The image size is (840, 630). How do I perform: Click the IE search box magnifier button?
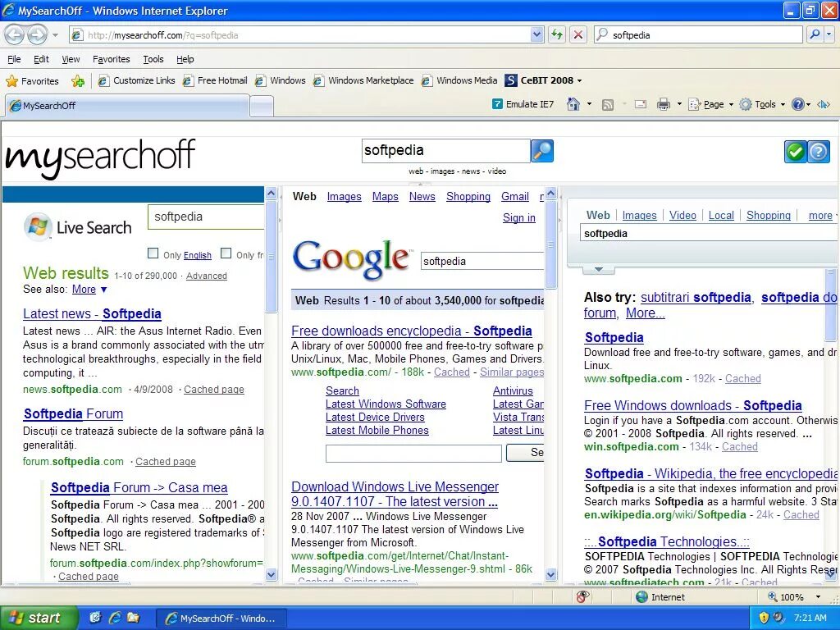(815, 34)
